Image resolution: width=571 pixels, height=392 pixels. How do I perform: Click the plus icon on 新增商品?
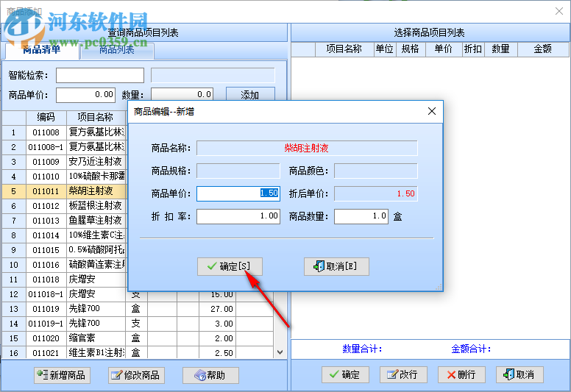[42, 374]
